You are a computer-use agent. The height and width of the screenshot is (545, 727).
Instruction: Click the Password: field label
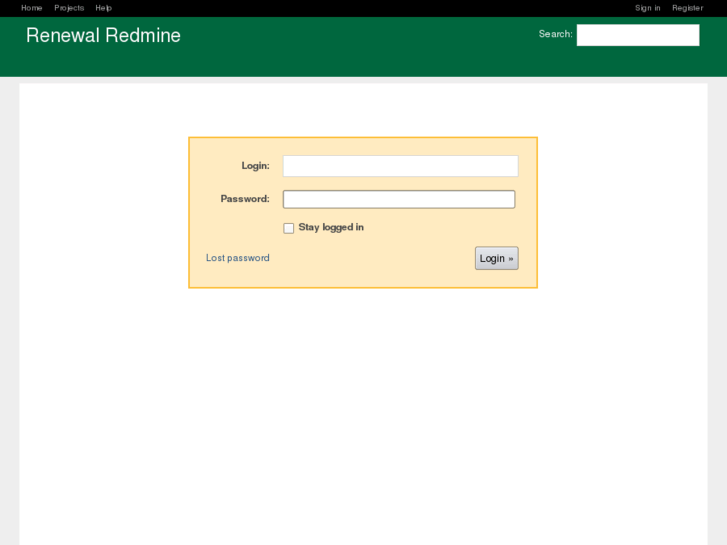[x=245, y=199]
